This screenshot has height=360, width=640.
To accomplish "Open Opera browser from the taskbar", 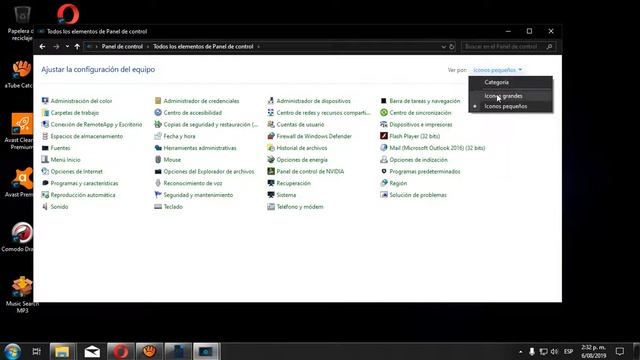I will point(120,351).
